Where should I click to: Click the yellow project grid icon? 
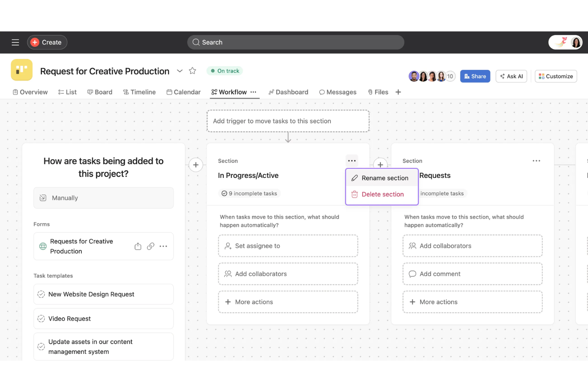tap(21, 70)
